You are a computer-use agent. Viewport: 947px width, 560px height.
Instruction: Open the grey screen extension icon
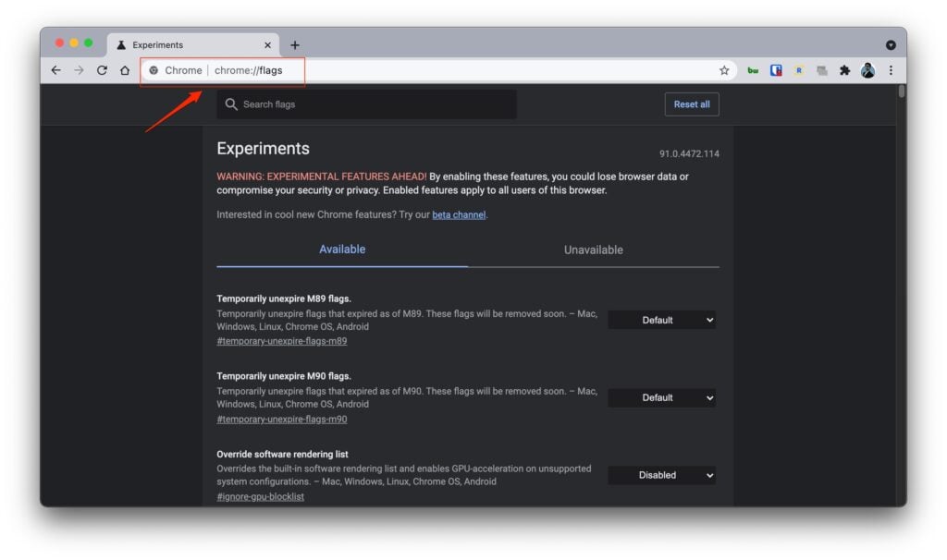point(822,70)
